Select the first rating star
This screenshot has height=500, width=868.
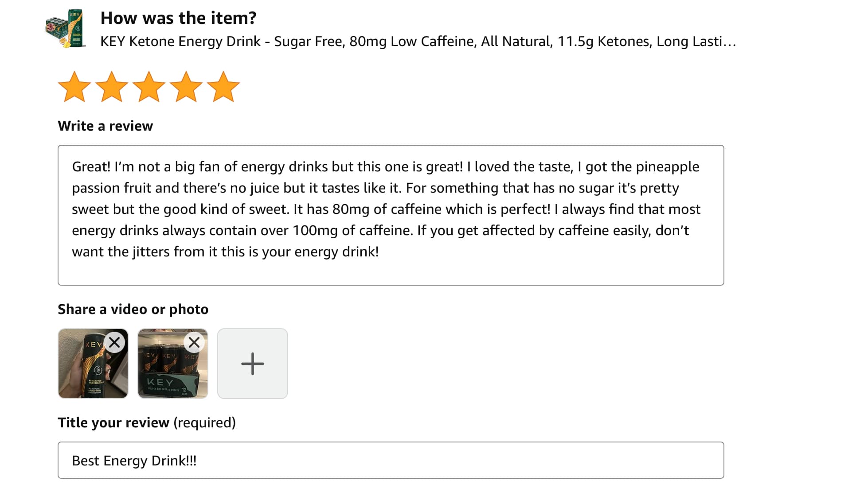point(75,87)
